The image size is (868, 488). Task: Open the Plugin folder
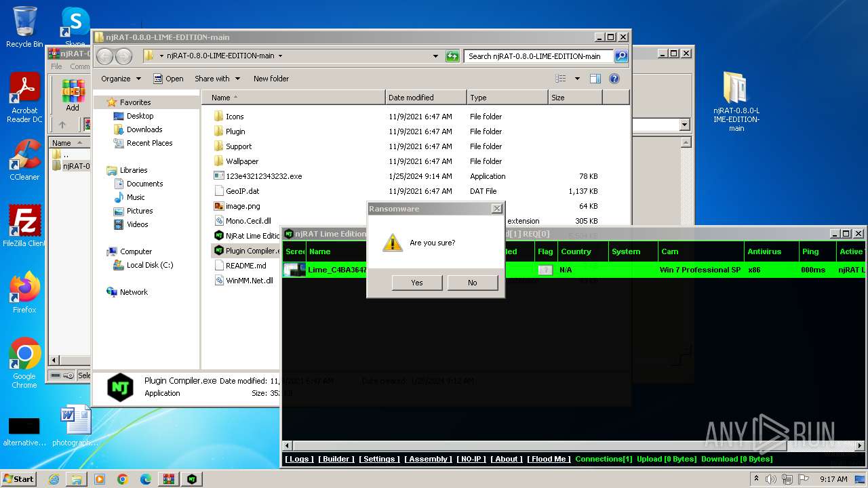click(235, 131)
